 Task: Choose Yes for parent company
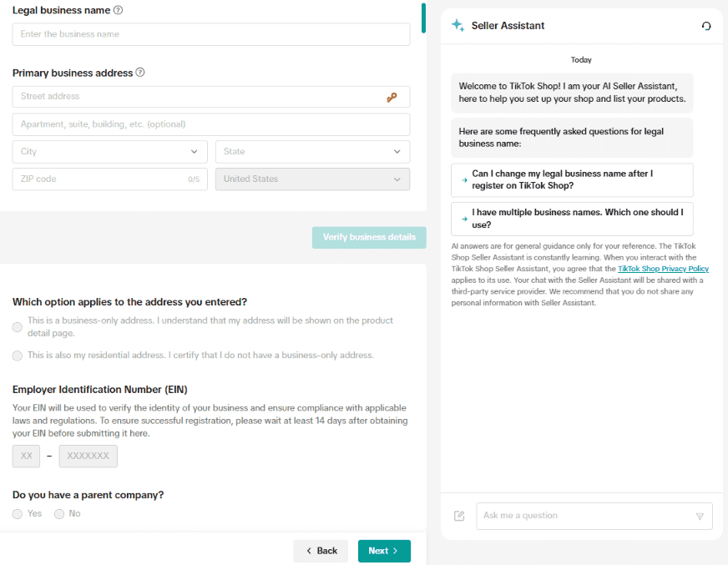(18, 514)
